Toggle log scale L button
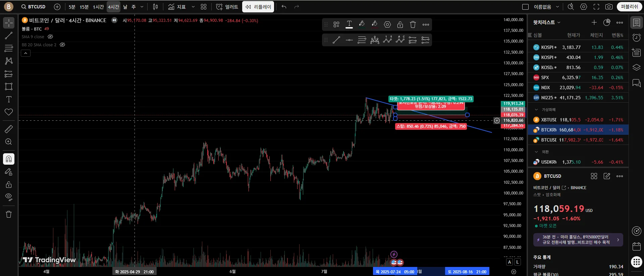 coord(518,262)
